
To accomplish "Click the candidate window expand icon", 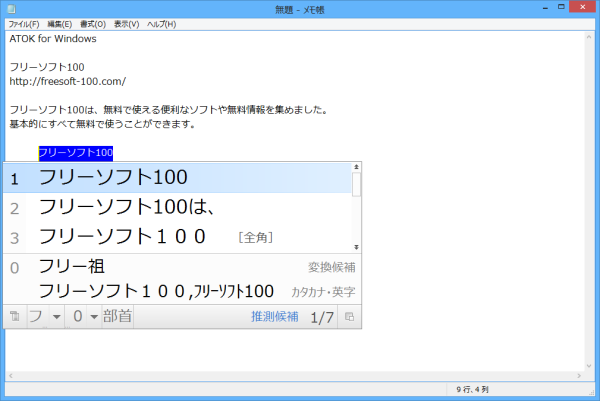I will click(349, 317).
